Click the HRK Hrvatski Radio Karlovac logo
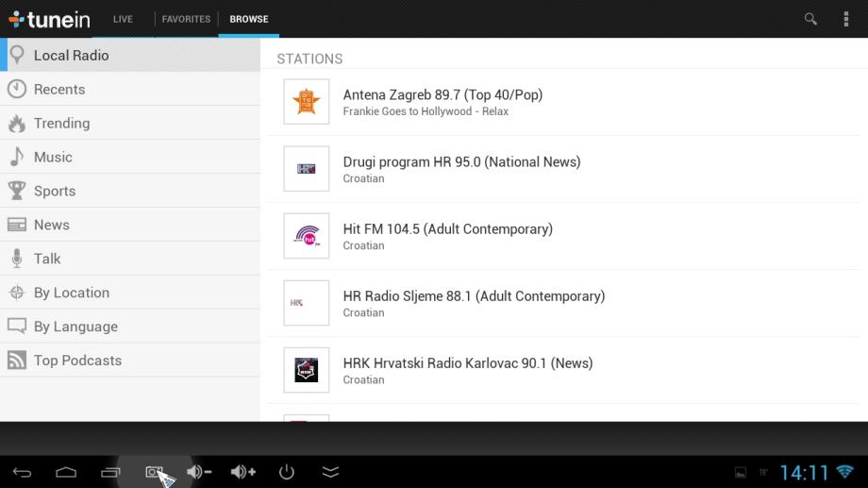The width and height of the screenshot is (868, 488). pos(306,369)
